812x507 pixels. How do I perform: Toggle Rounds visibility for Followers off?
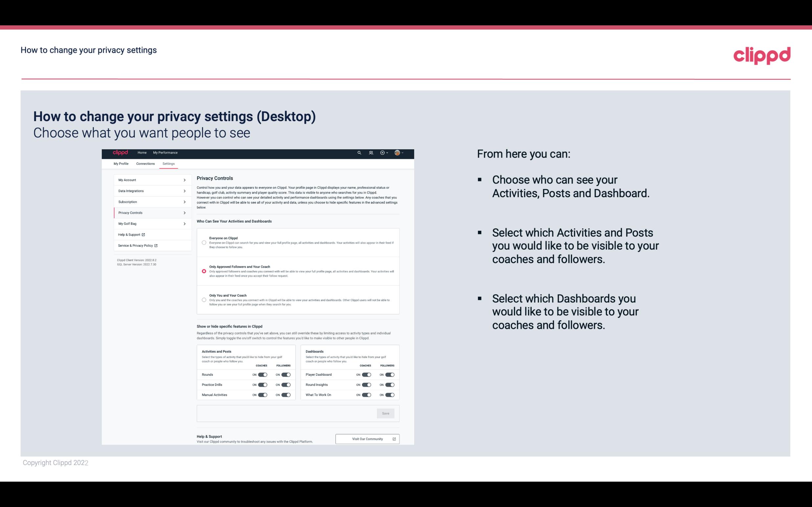click(286, 374)
